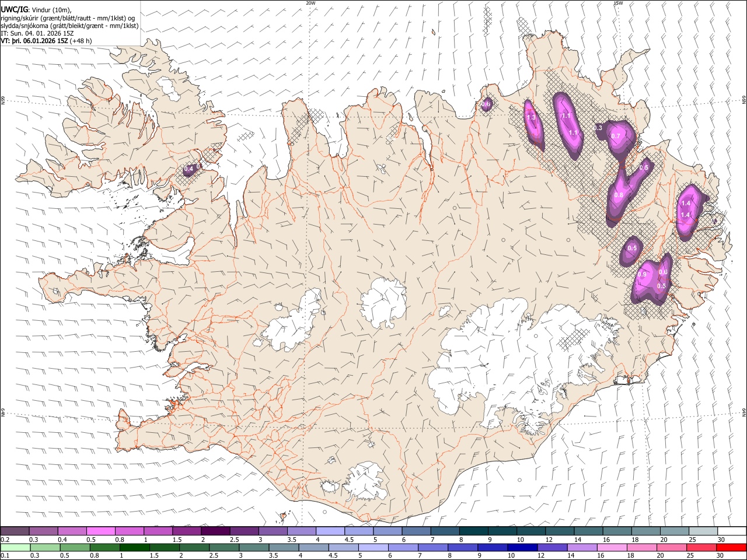The image size is (747, 560).
Task: Select the 0.2–0.3 dusky purple swatch, upper legend row
Action: [x=15, y=531]
